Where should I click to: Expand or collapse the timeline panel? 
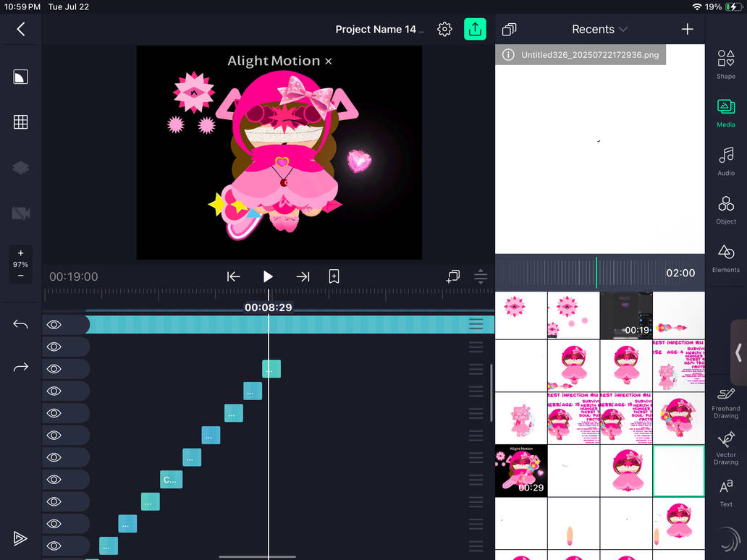(481, 276)
